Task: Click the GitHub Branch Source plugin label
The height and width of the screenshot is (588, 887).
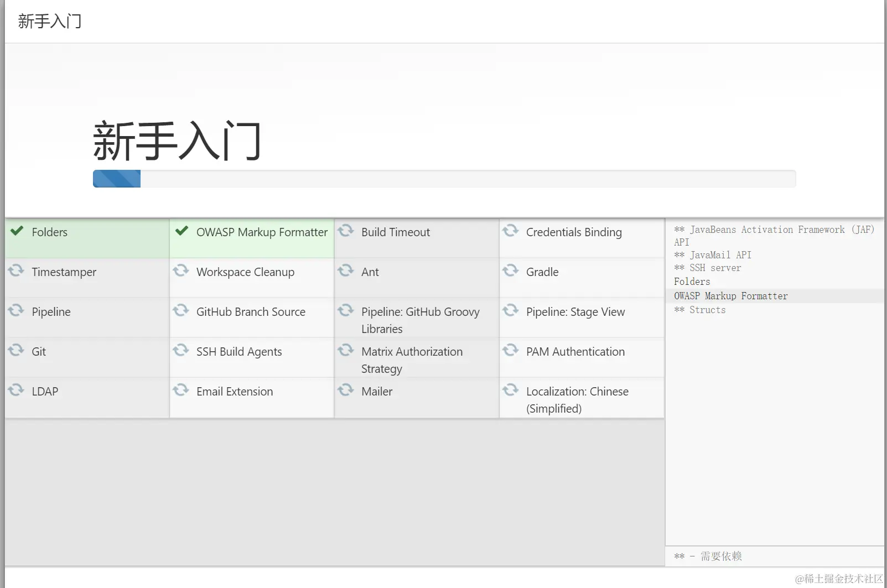Action: [x=251, y=312]
